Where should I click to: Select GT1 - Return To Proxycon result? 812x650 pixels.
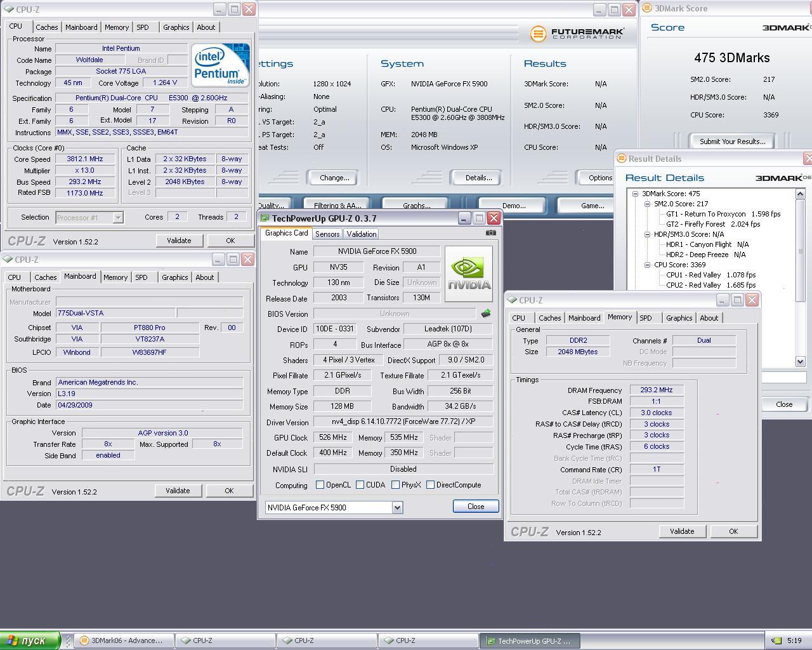tap(723, 214)
